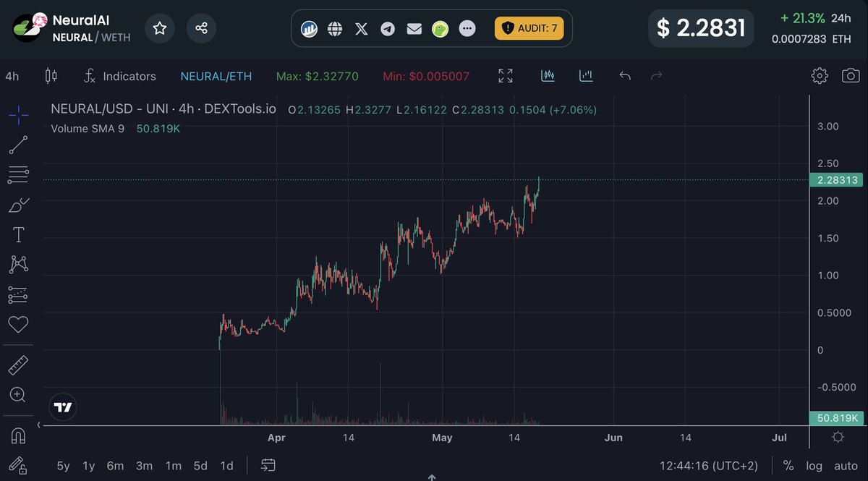Set the time range to 6m
This screenshot has height=481, width=868.
click(x=115, y=466)
